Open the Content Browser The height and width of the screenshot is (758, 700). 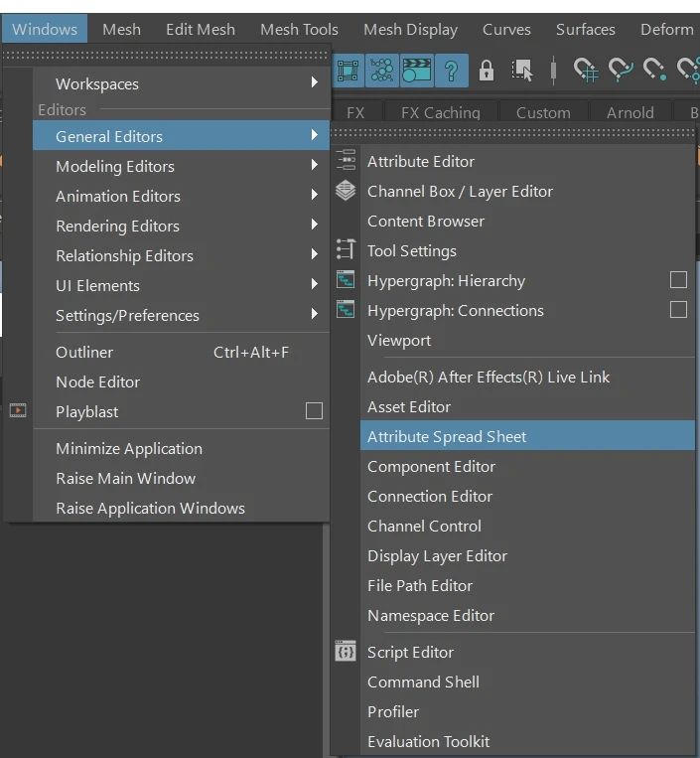[527, 221]
